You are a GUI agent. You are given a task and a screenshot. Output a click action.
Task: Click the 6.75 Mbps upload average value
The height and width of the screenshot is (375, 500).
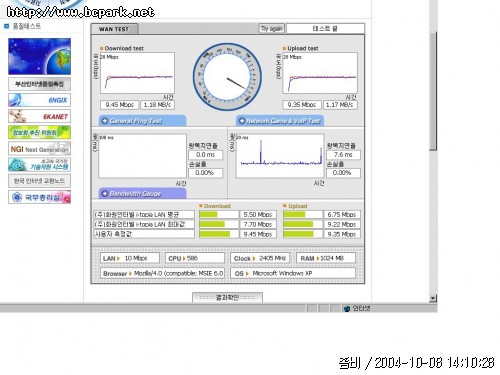click(342, 215)
